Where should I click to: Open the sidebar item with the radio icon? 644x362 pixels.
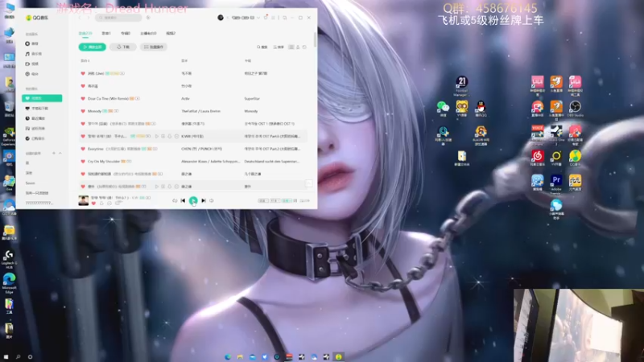click(32, 74)
